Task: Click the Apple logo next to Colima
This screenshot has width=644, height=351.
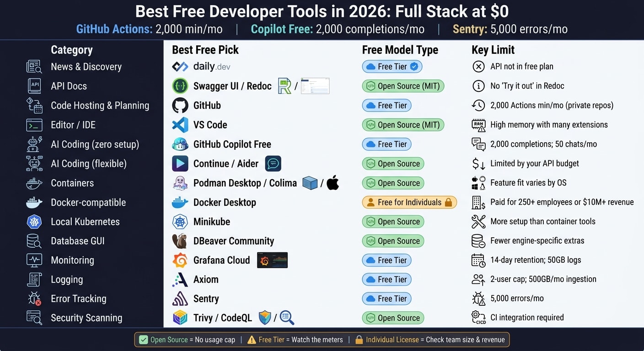Action: pos(333,183)
